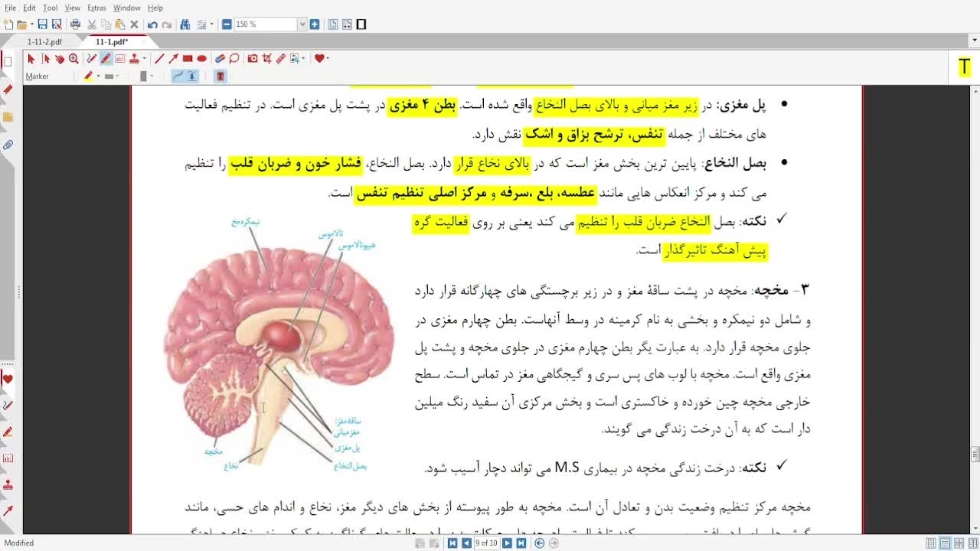
Task: Select the Crop tool
Action: point(267,59)
